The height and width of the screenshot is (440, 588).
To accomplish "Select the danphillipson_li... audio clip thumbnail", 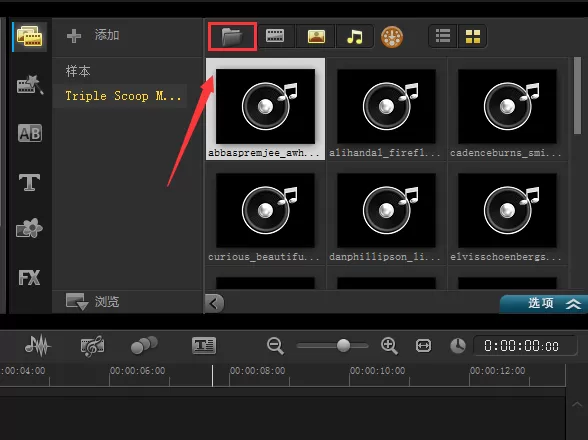I will 386,210.
